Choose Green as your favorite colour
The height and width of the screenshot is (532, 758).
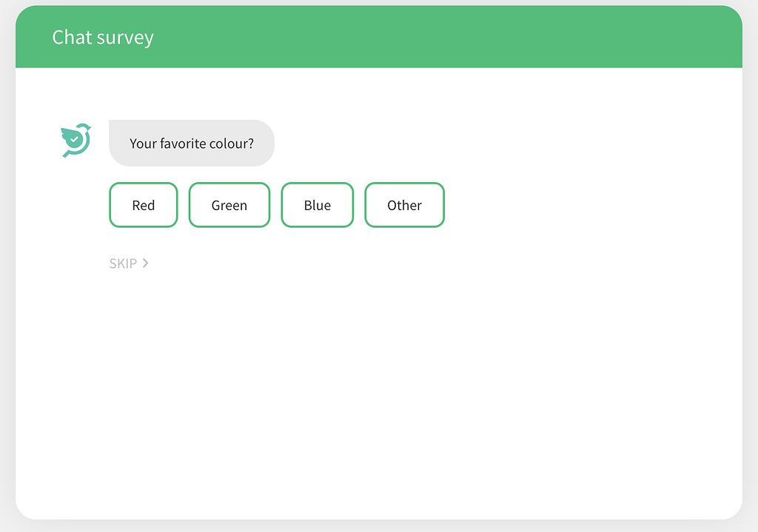coord(229,205)
